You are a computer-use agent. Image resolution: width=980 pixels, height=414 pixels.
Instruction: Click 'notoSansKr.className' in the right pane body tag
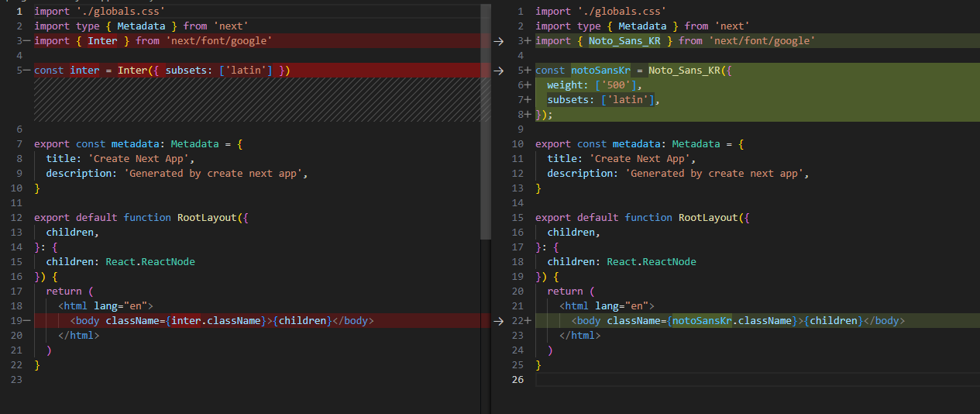732,321
